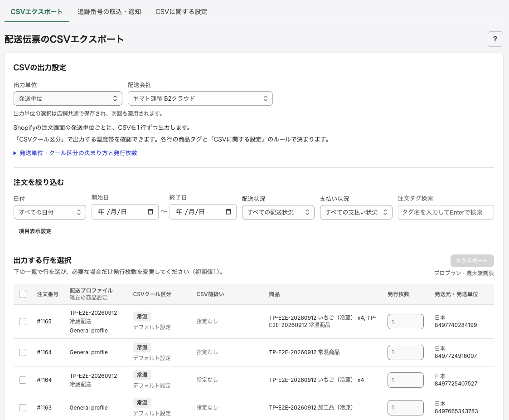Click 発行枚数 field for shipment 8497724916007
Image resolution: width=509 pixels, height=420 pixels.
pyautogui.click(x=406, y=352)
